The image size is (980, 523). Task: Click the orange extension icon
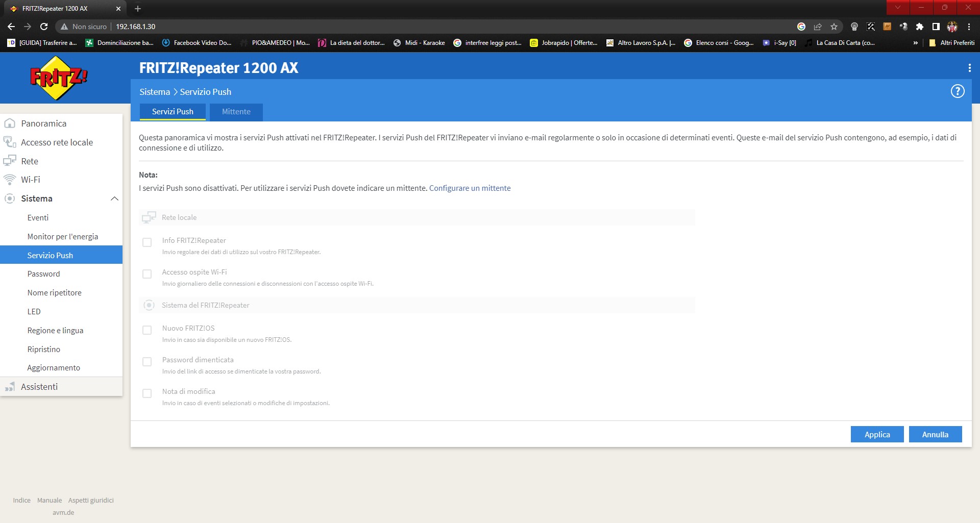point(887,27)
